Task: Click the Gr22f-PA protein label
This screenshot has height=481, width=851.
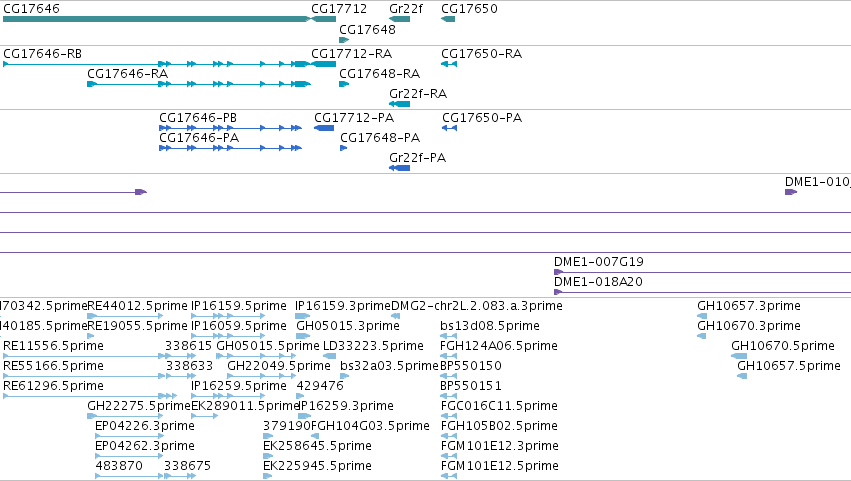Action: [417, 158]
